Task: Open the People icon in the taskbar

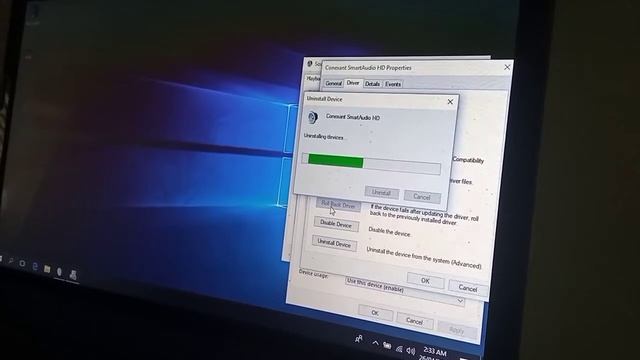Action: [359, 339]
